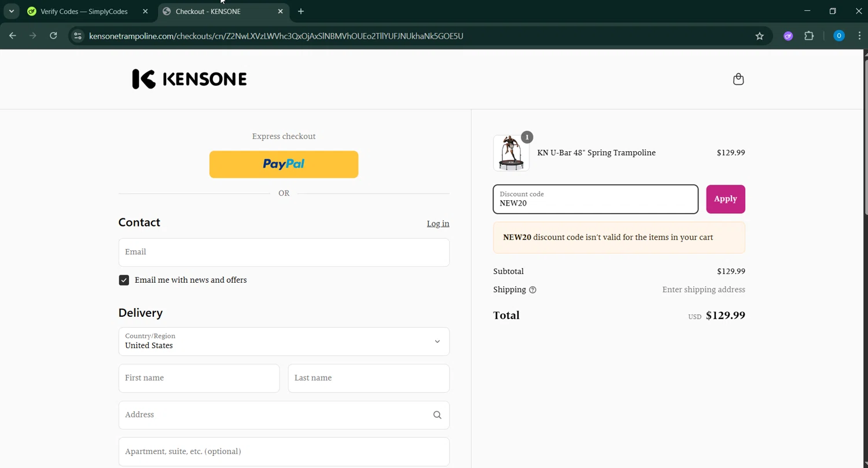Click the Express checkout label

coord(284,137)
